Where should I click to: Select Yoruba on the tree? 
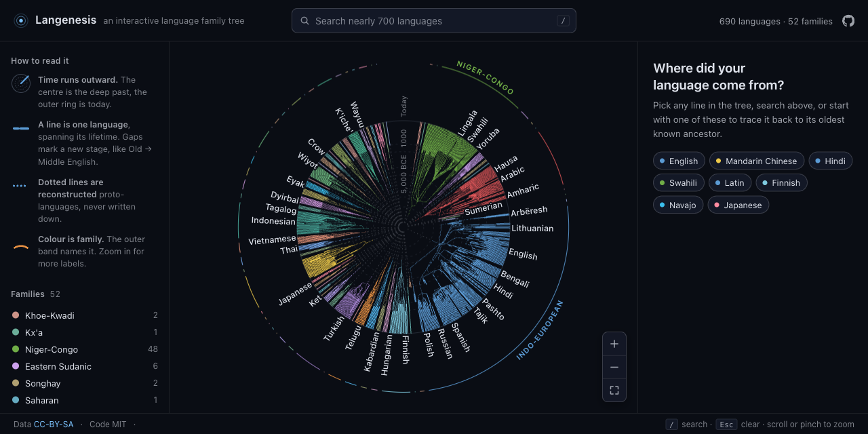tap(488, 138)
